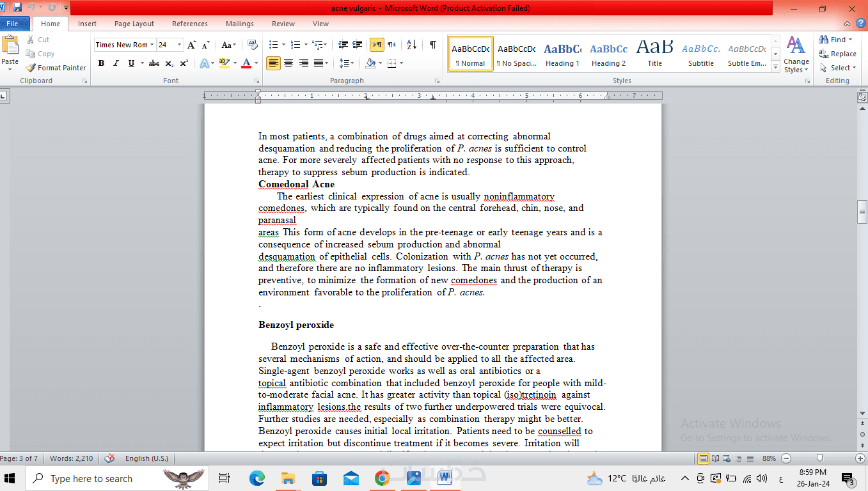
Task: Open the Change Styles menu
Action: click(796, 54)
